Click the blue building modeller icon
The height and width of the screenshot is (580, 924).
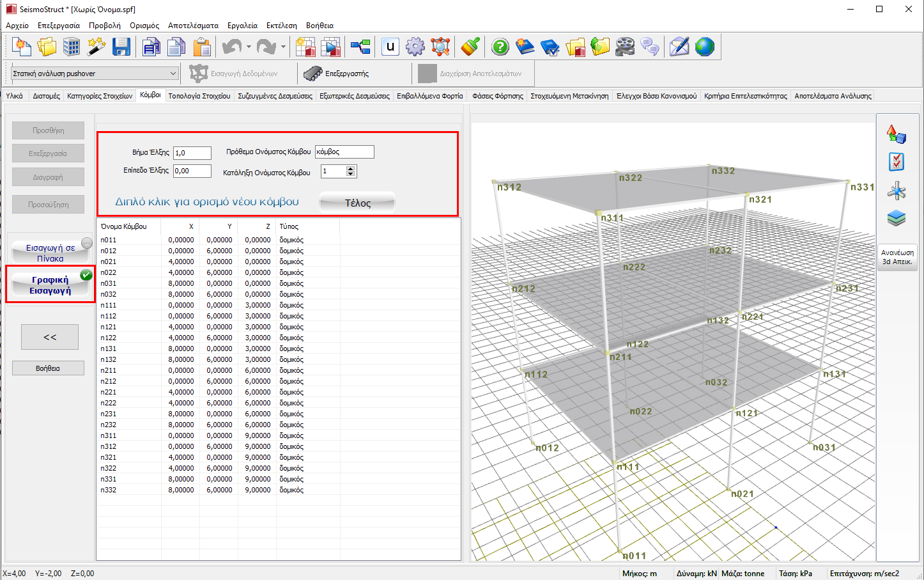click(72, 47)
